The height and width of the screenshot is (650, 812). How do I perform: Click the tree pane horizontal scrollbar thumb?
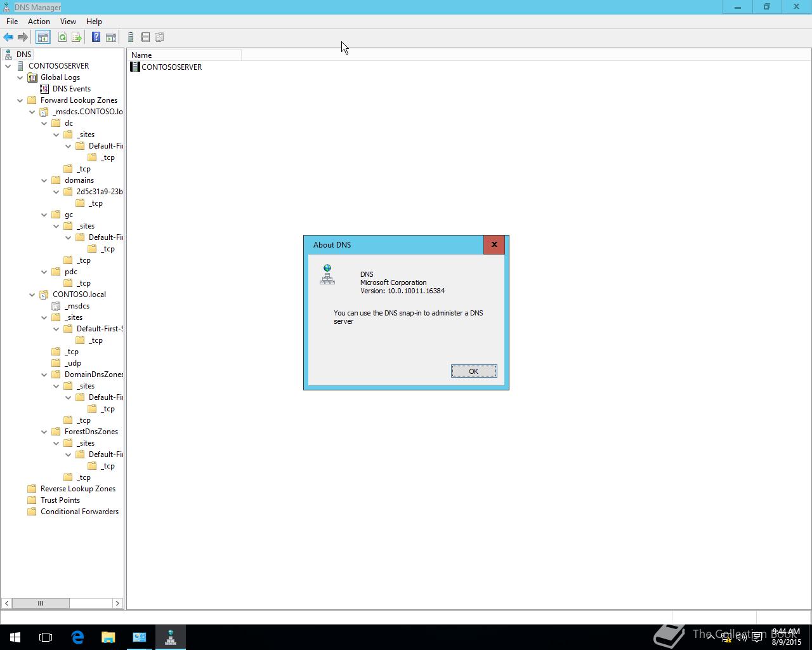(x=41, y=603)
